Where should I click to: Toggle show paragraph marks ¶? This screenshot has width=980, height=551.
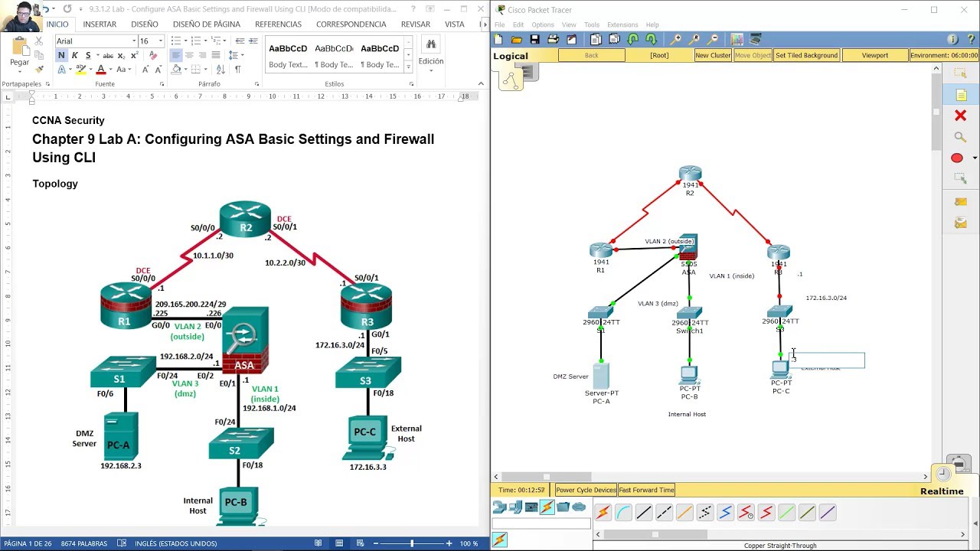(x=237, y=69)
